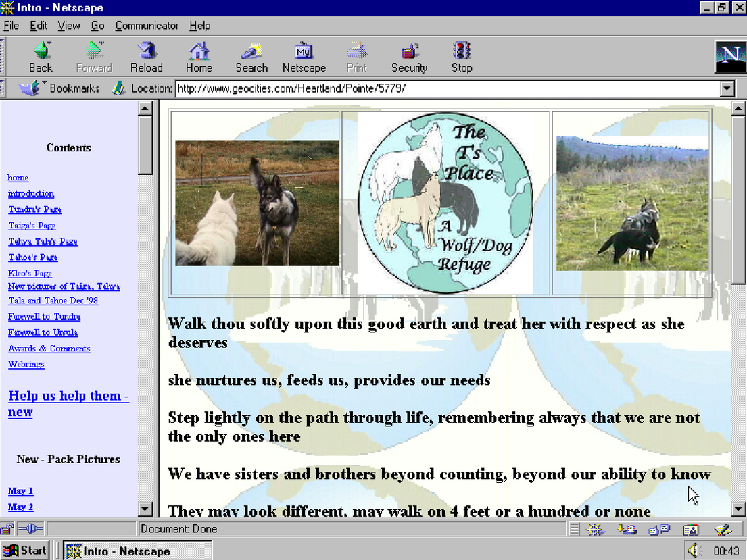Click the Location URL input field
The height and width of the screenshot is (560, 747).
pyautogui.click(x=446, y=88)
